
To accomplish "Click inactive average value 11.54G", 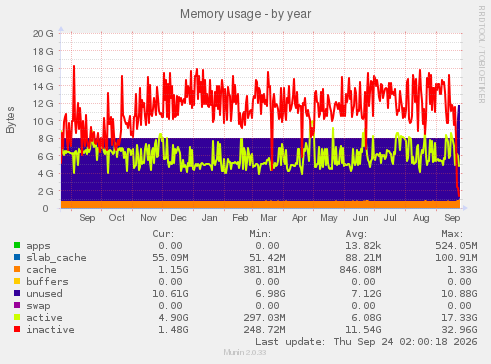I will coord(363,330).
